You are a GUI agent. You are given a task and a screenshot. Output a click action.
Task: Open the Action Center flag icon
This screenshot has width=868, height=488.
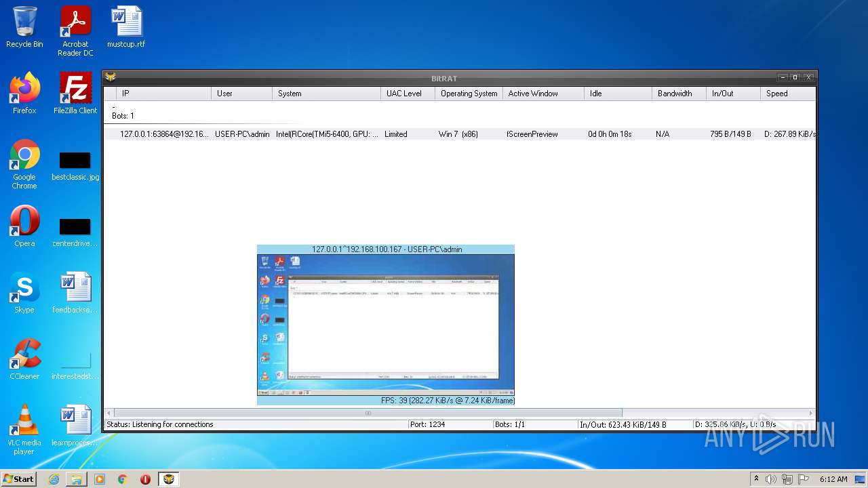pos(804,479)
